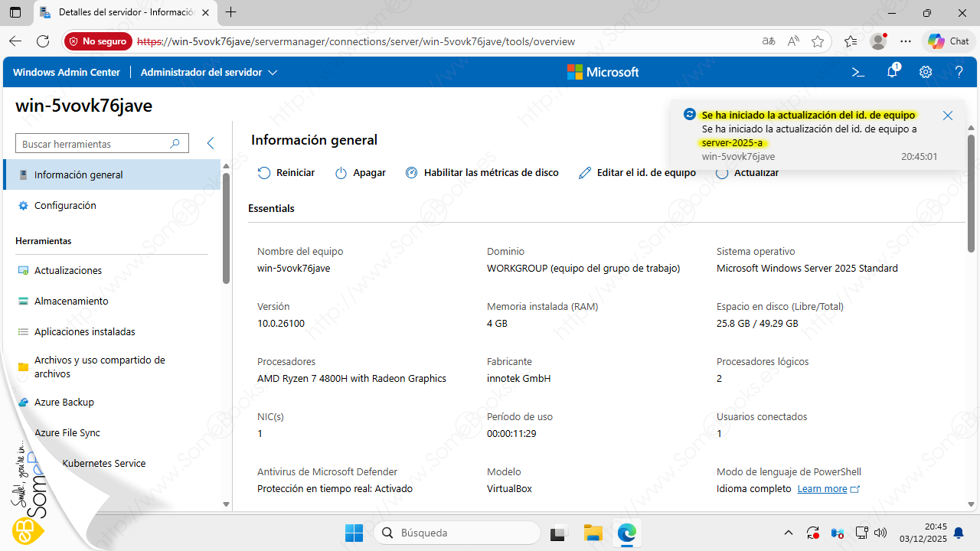This screenshot has height=551, width=980.
Task: Collapse the tools sidebar with chevron
Action: [x=211, y=143]
